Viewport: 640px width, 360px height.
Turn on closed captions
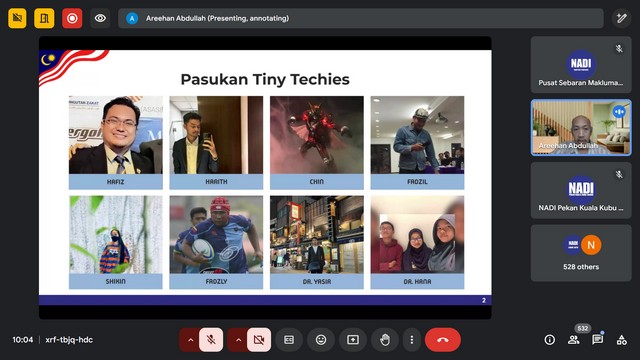pos(289,340)
